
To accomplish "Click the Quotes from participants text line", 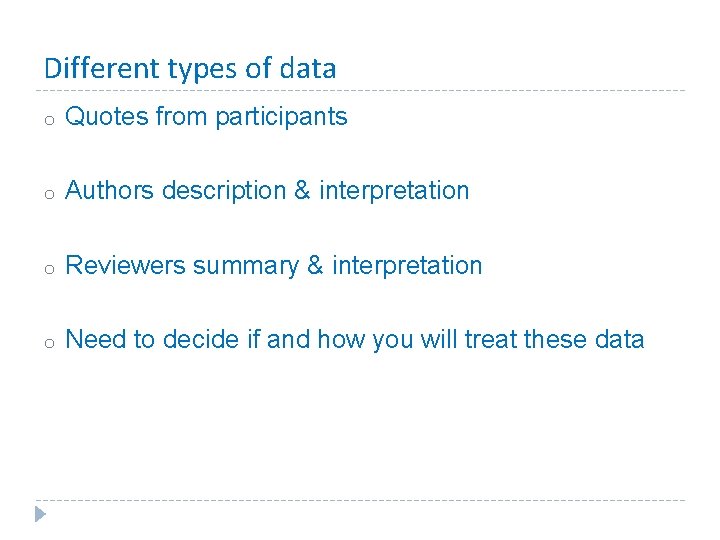I will coord(206,117).
